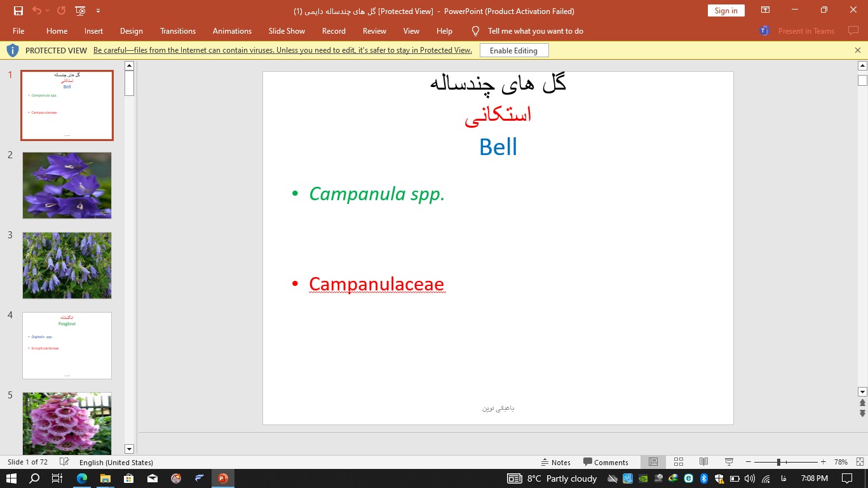This screenshot has height=488, width=868.
Task: Start slideshow from beginning via toolbar icon
Action: [x=80, y=11]
